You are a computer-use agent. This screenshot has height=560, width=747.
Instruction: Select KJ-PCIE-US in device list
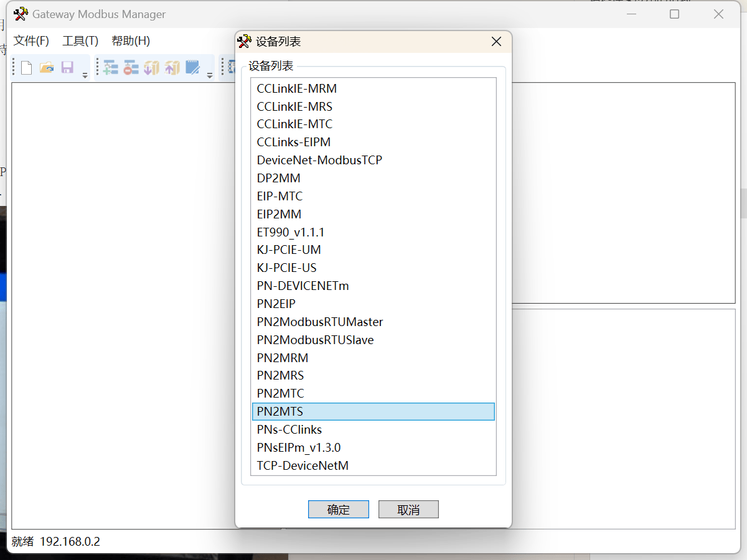tap(374, 268)
